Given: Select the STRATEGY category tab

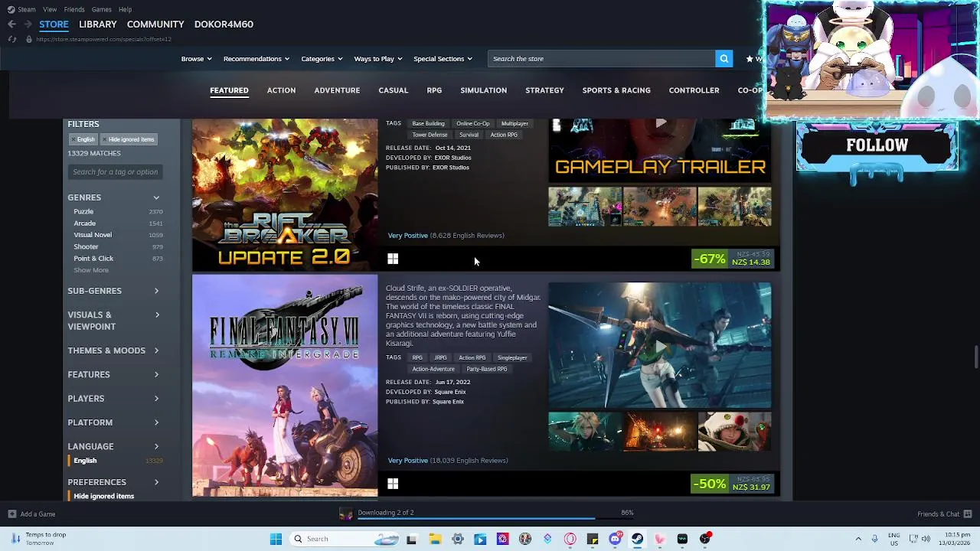Looking at the screenshot, I should tap(544, 90).
